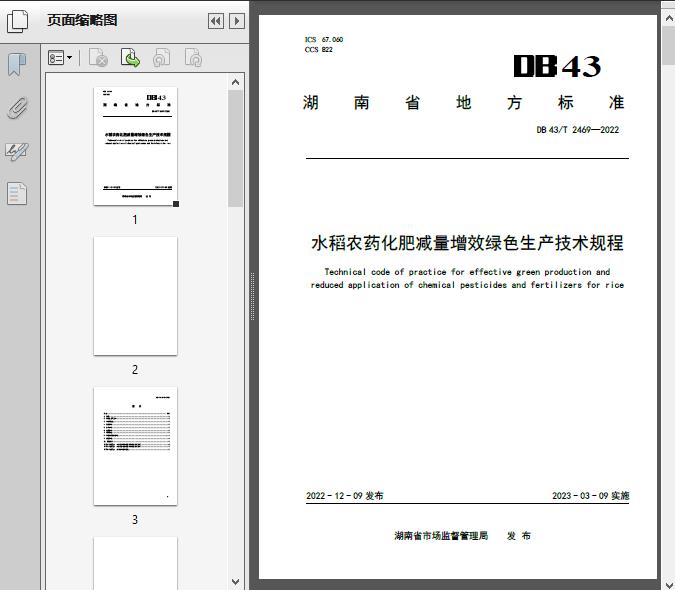Image resolution: width=675 pixels, height=590 pixels.
Task: Open the Attachments paperclip panel
Action: click(x=17, y=108)
